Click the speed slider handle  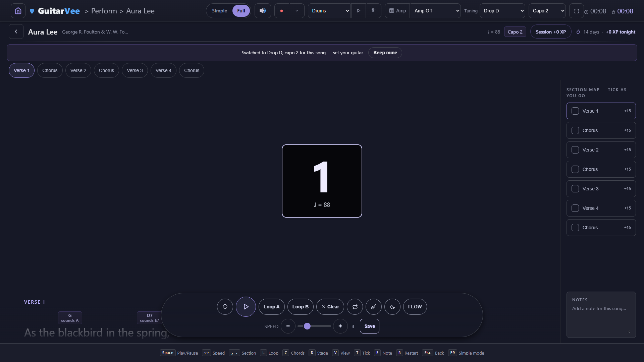tap(307, 326)
